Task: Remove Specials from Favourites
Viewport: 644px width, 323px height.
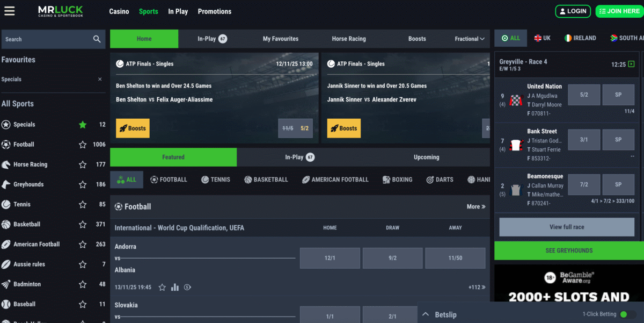Action: pyautogui.click(x=100, y=80)
